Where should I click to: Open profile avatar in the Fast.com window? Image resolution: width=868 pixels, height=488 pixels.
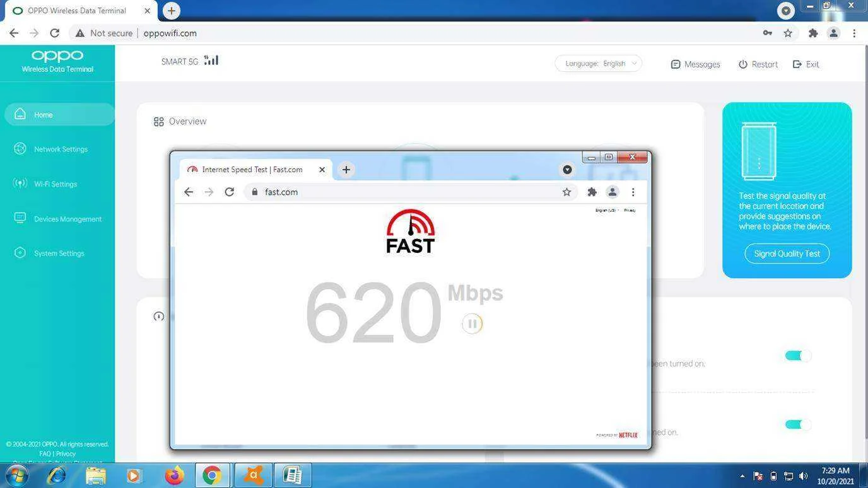click(612, 192)
